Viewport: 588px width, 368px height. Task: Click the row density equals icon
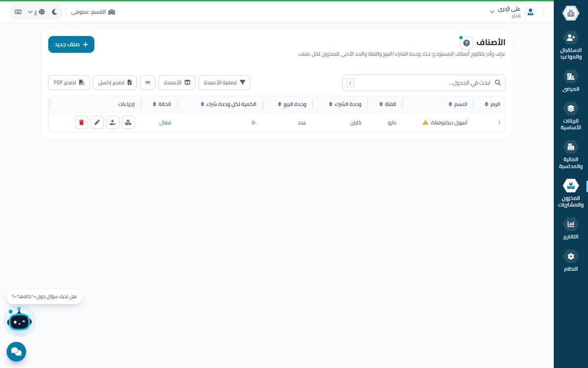coord(147,82)
